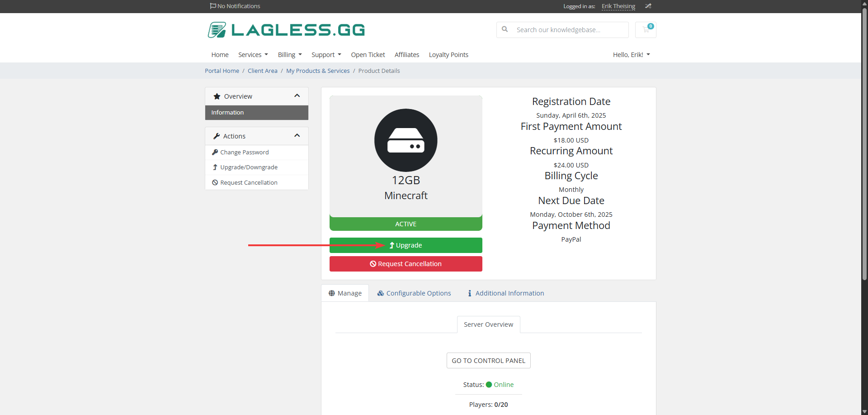Viewport: 868px width, 415px height.
Task: Go to My Products & Services breadcrumb
Action: 318,71
